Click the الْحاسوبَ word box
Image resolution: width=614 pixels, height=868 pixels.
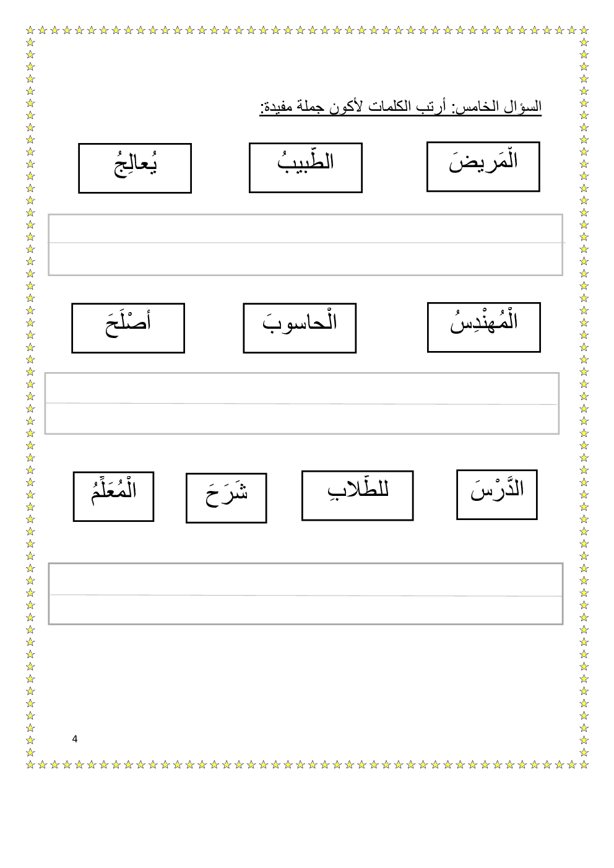pos(300,328)
